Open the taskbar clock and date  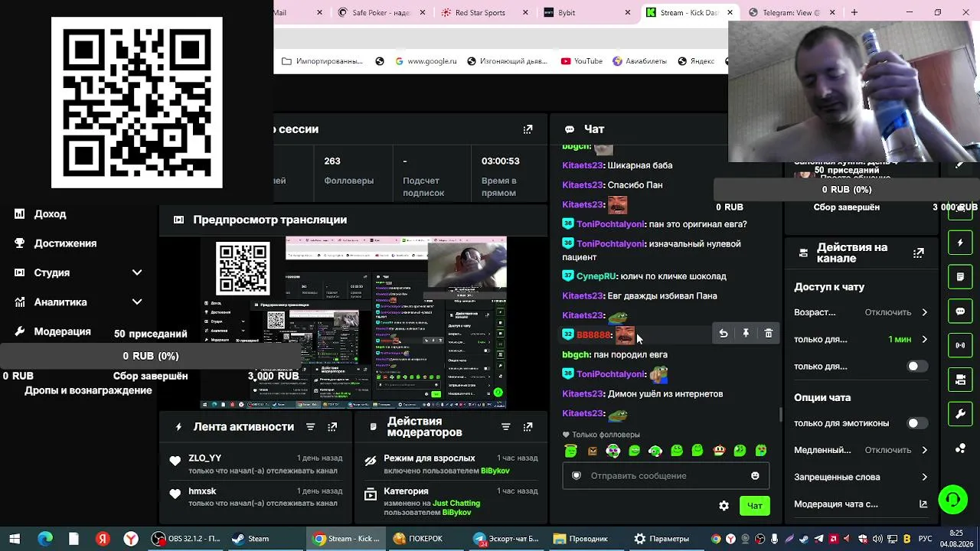[956, 538]
